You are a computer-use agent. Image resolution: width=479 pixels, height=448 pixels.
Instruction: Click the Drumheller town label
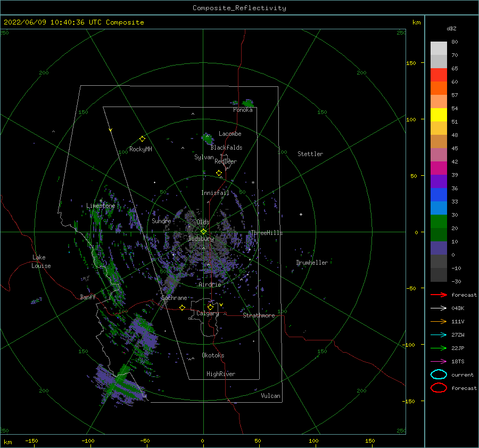(312, 263)
